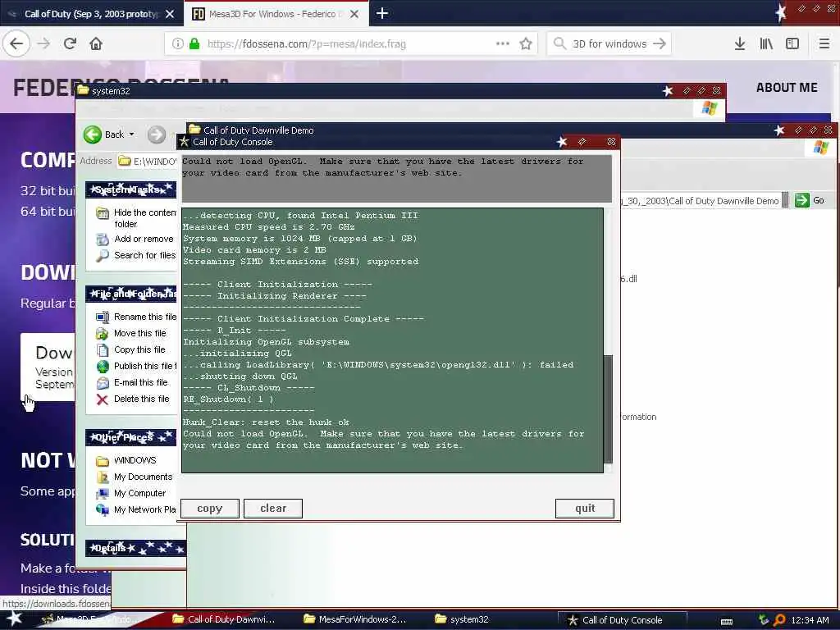840x630 pixels.
Task: Close the Call of Duty prototype tab
Action: click(x=170, y=14)
